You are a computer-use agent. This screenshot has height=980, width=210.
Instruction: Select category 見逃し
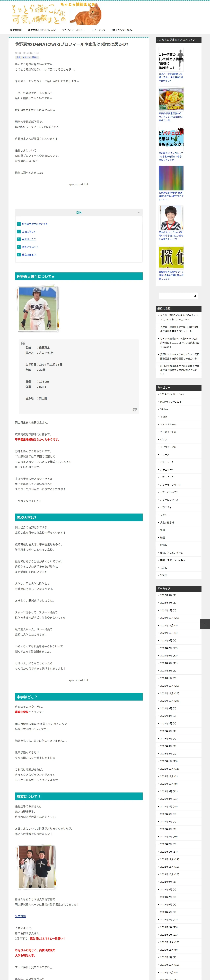coord(164,568)
